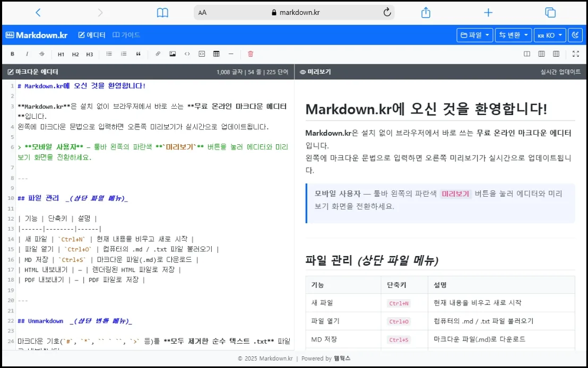Screen dimensions: 588x368
Task: Click the '## Unmarkdown' line in editor
Action: point(75,321)
